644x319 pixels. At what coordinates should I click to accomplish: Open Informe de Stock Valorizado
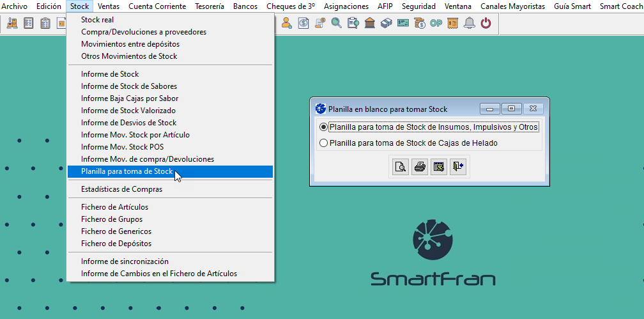click(x=170, y=111)
